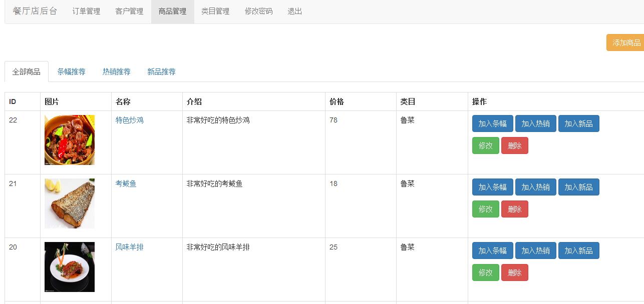Delete 考鲅鱼 using its red 删除 button
This screenshot has width=644, height=304.
514,209
